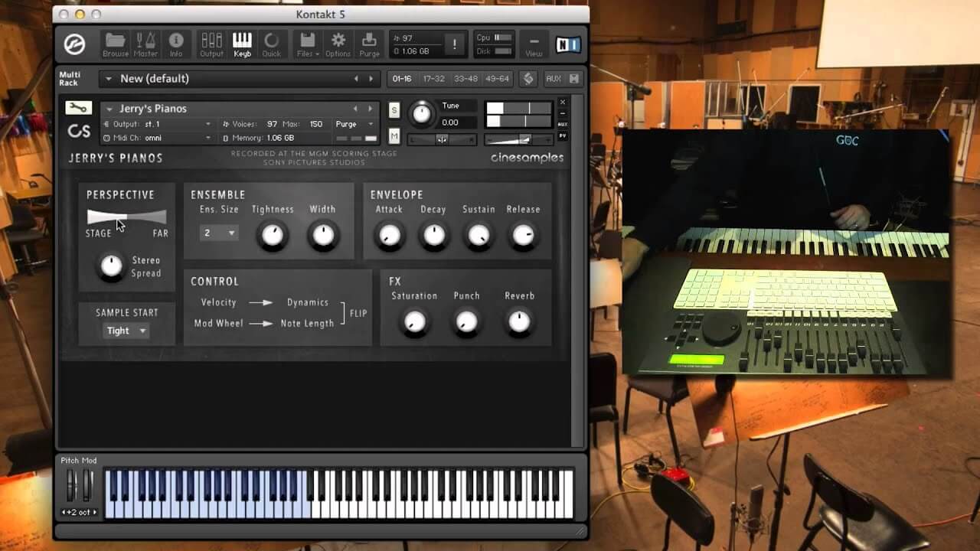Click the Ensemble Width knob

tap(323, 236)
